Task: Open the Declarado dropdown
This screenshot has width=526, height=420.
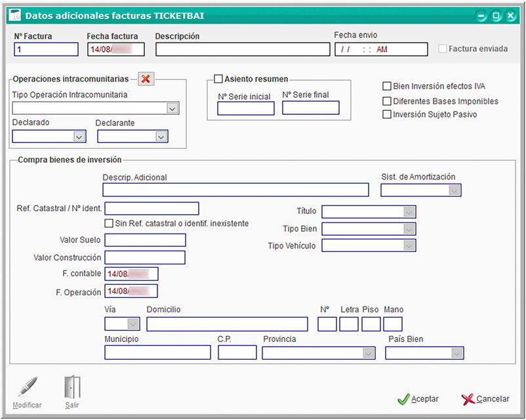Action: 79,136
